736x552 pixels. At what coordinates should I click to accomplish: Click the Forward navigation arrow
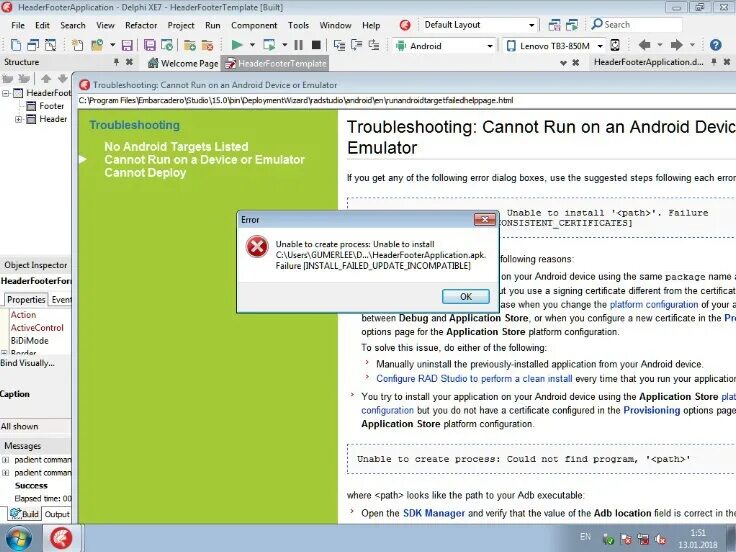click(676, 45)
